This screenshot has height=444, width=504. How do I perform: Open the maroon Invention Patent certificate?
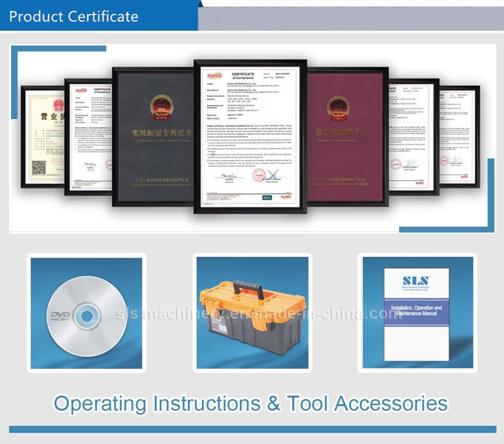click(347, 136)
